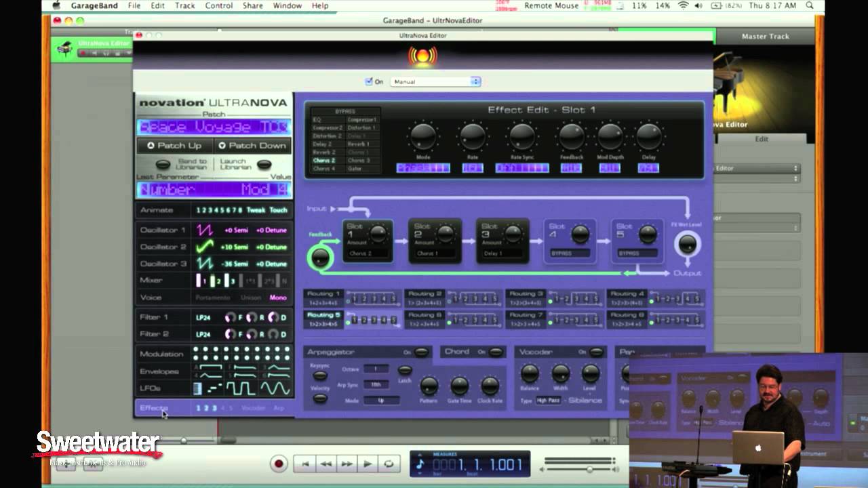Open the File menu

(134, 5)
